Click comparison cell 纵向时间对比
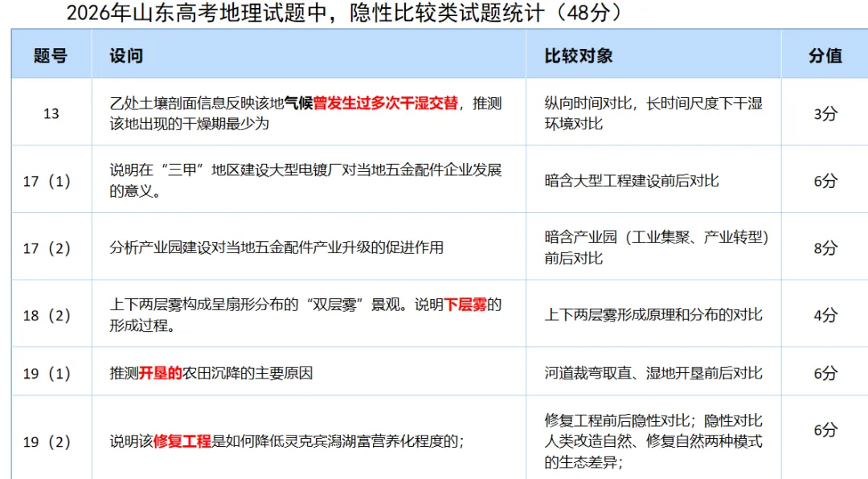Viewport: 868px width, 479px height. point(653,113)
